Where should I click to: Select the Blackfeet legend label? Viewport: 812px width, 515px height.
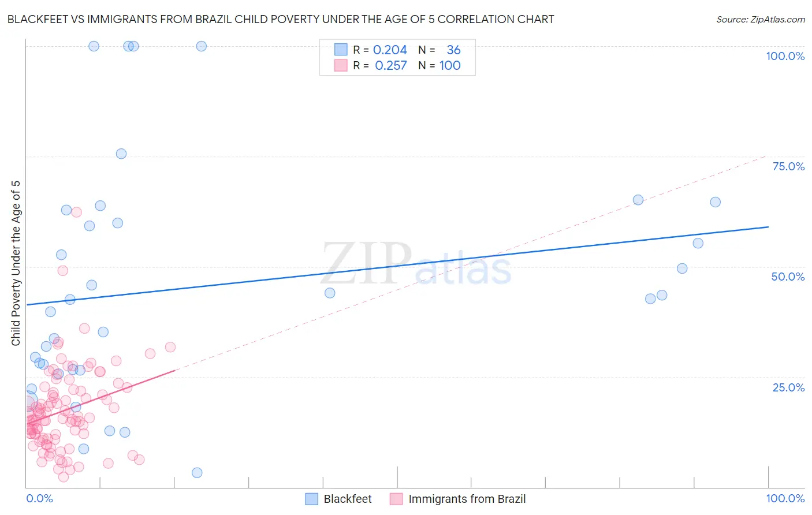click(x=348, y=499)
